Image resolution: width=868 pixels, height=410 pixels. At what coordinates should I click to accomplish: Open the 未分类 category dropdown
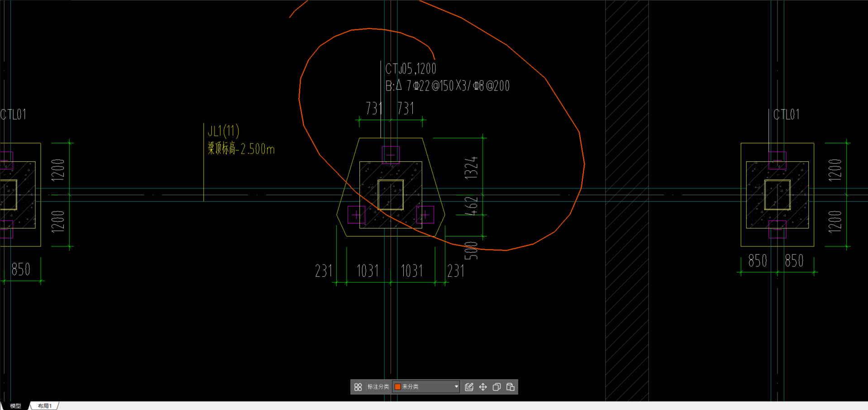(426, 387)
